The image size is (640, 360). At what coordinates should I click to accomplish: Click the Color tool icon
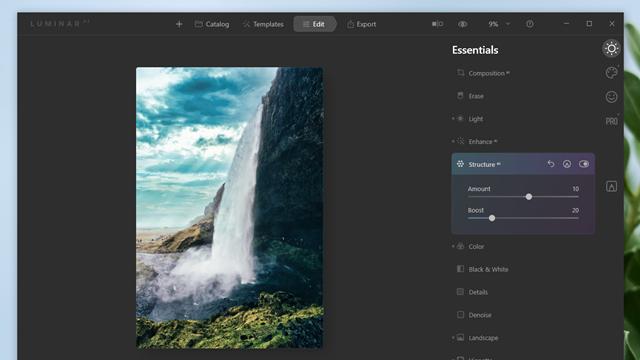coord(460,246)
